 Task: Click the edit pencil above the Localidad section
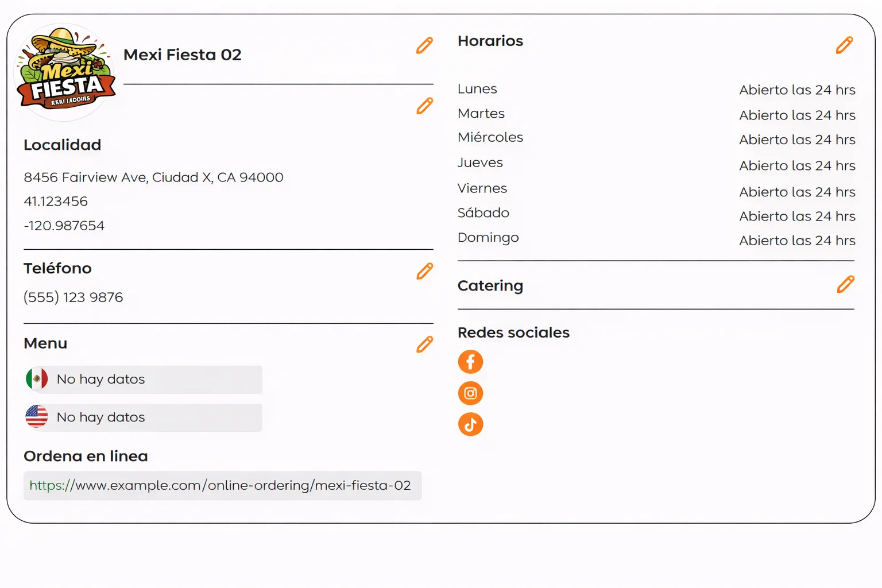pos(424,106)
